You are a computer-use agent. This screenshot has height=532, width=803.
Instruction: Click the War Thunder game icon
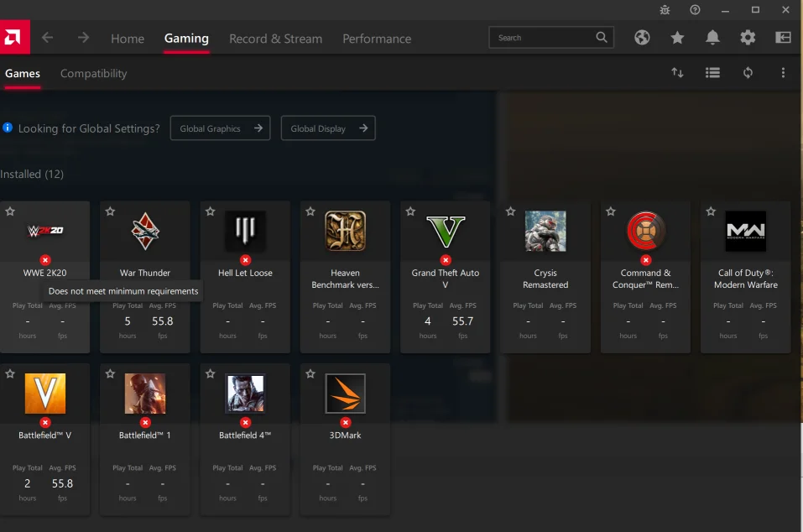tap(145, 231)
